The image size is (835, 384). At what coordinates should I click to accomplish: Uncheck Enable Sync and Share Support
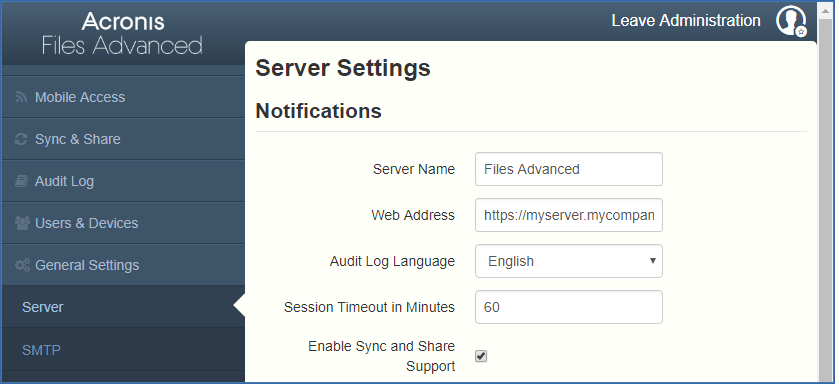coord(481,356)
